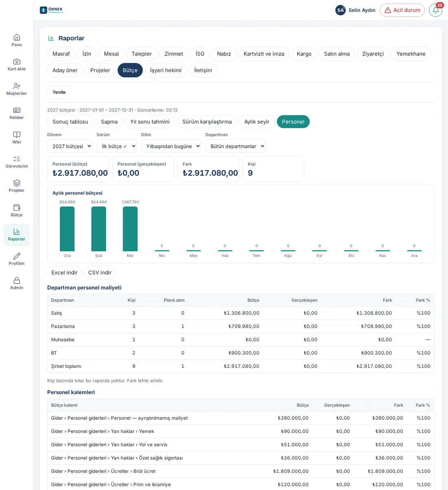The width and height of the screenshot is (448, 490).
Task: Click the Şirket toplamı row label
Action: coord(66,366)
